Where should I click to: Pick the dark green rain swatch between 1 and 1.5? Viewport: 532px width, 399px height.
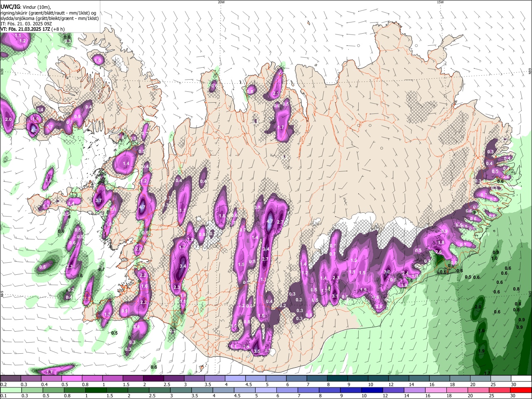pos(96,390)
